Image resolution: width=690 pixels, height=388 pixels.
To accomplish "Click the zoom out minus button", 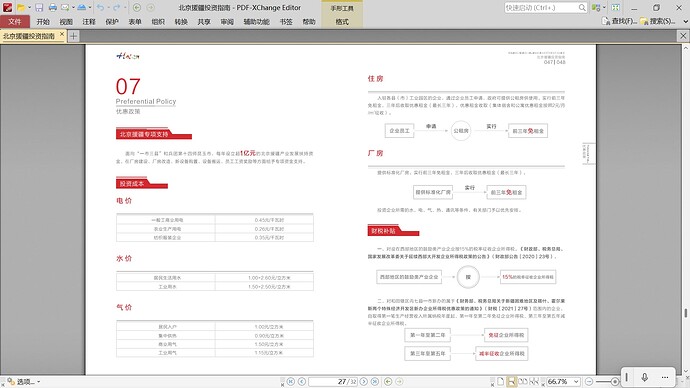I will point(589,381).
